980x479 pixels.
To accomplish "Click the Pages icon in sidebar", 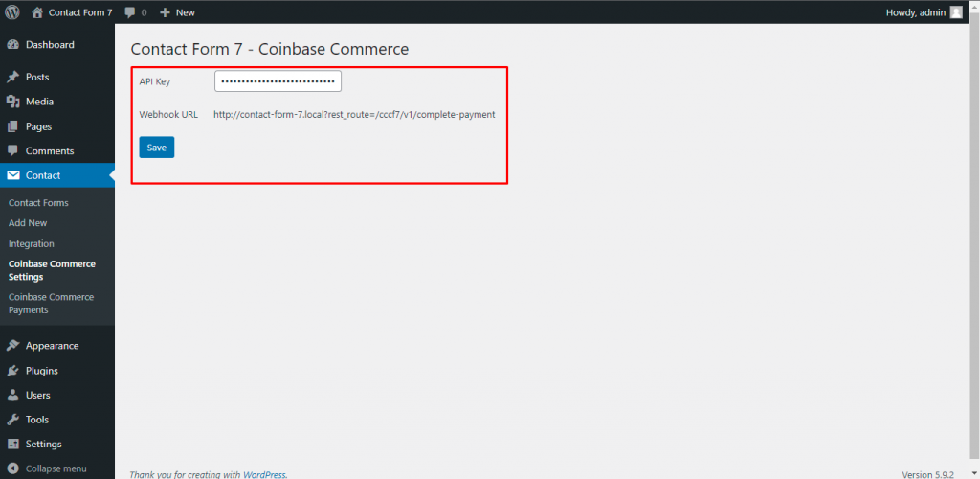I will (12, 126).
